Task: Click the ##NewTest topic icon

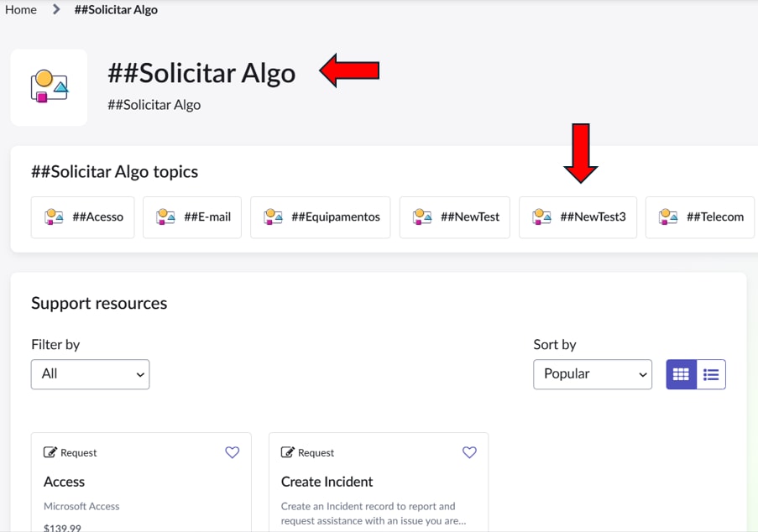Action: 422,217
